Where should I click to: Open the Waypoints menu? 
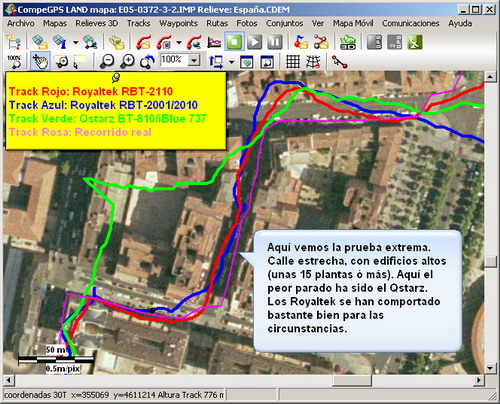pos(178,23)
